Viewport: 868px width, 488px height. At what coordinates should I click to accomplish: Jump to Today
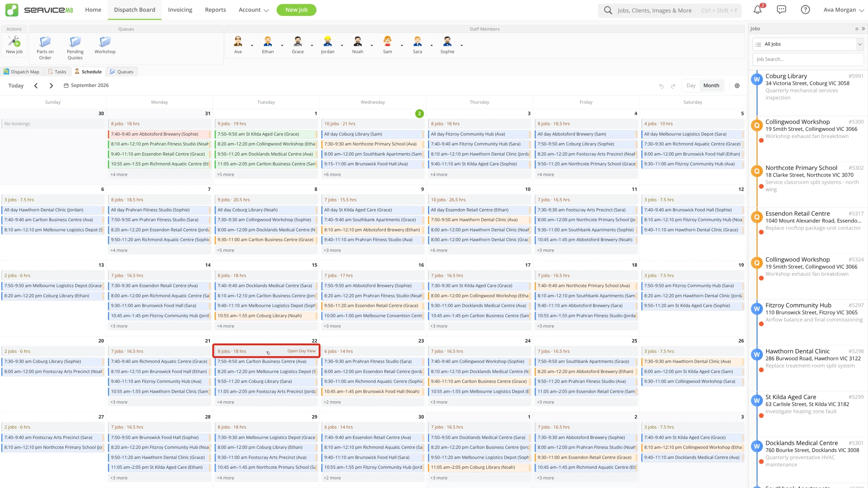coord(16,86)
